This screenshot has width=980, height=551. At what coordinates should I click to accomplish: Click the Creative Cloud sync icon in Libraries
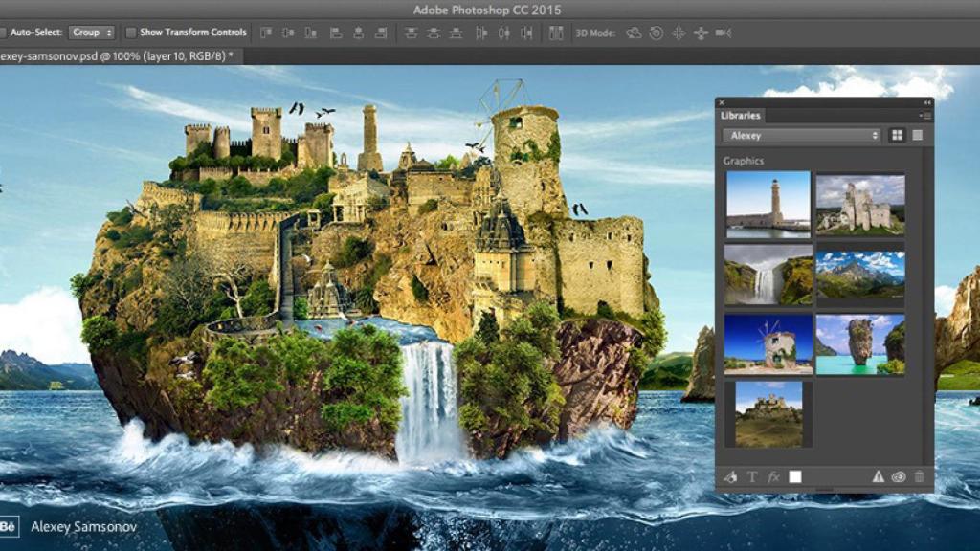coord(899,476)
